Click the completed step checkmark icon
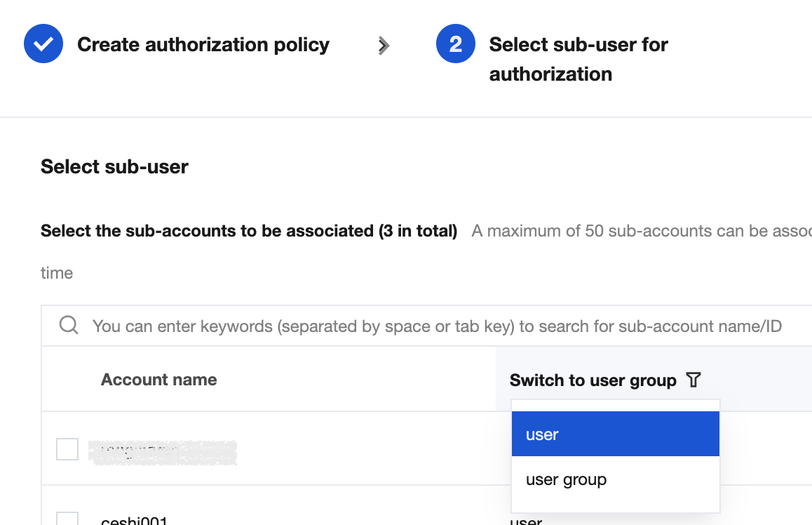The image size is (812, 525). click(x=43, y=44)
